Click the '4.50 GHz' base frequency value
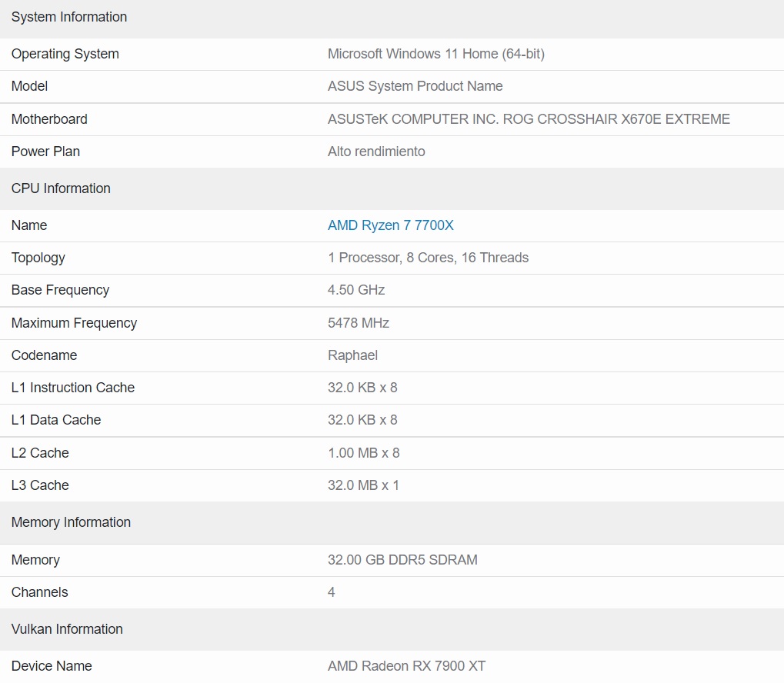The image size is (784, 683). click(356, 290)
